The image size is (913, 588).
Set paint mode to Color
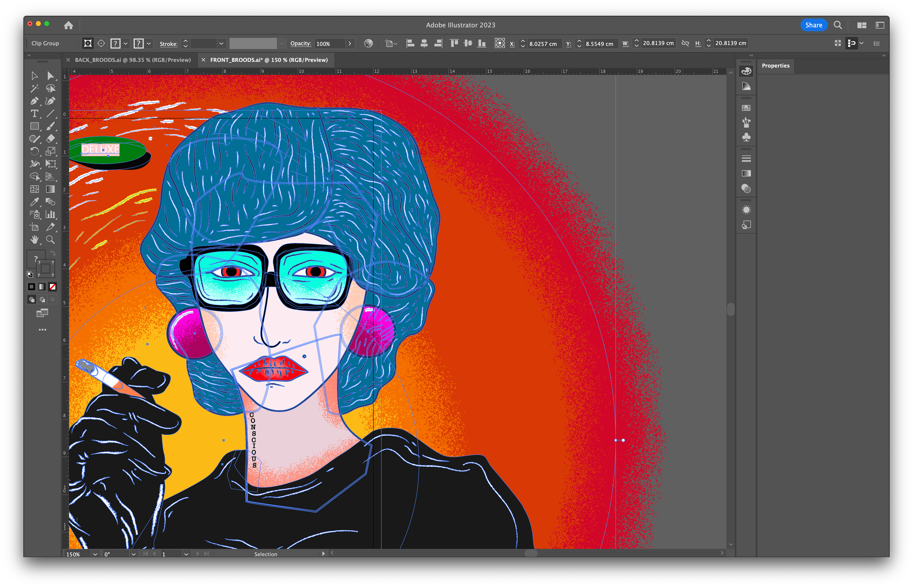pos(32,287)
